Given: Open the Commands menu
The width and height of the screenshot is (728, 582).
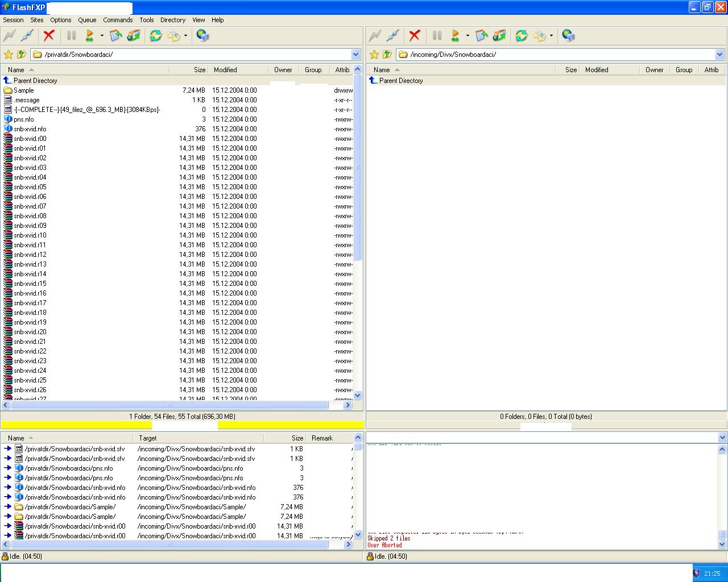Looking at the screenshot, I should [118, 20].
